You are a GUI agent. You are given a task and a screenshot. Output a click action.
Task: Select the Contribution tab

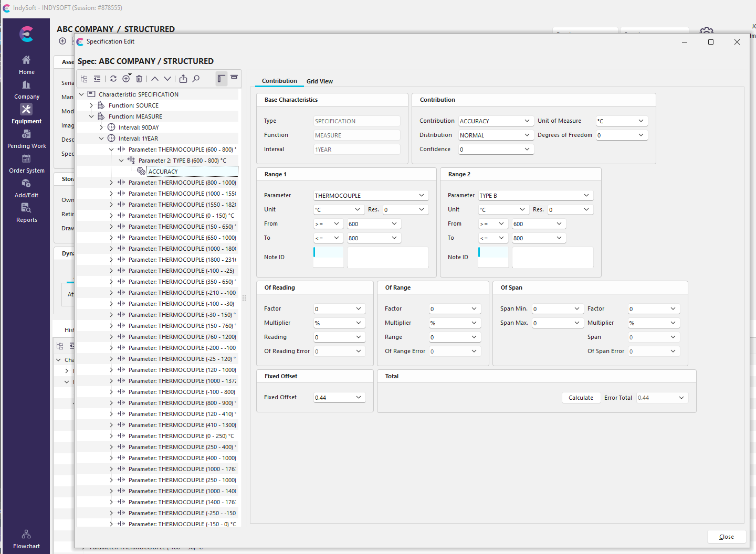pos(279,81)
